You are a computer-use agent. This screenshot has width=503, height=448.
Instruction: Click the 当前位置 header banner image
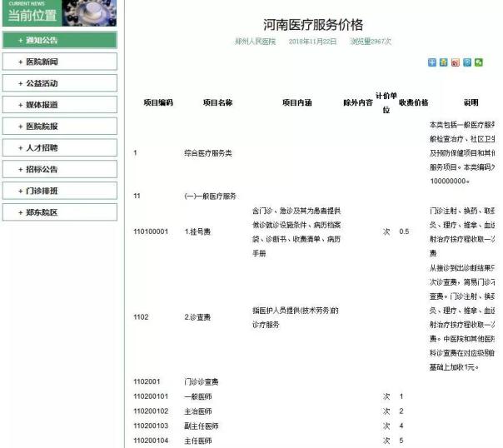[x=58, y=13]
